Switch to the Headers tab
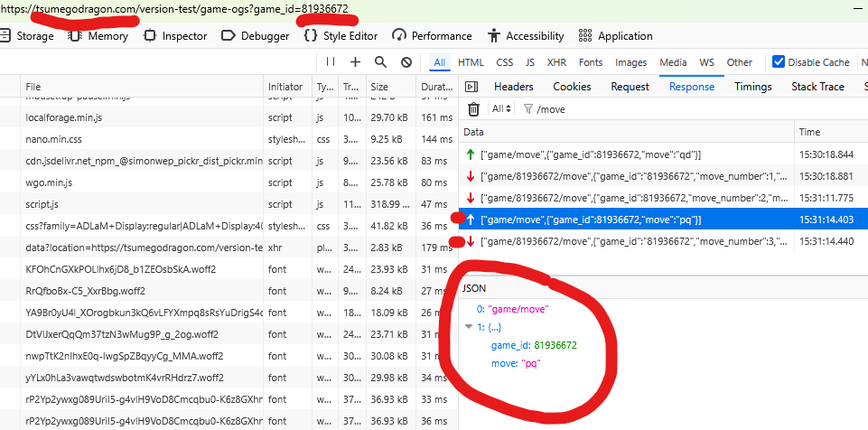The width and height of the screenshot is (868, 430). coord(513,87)
